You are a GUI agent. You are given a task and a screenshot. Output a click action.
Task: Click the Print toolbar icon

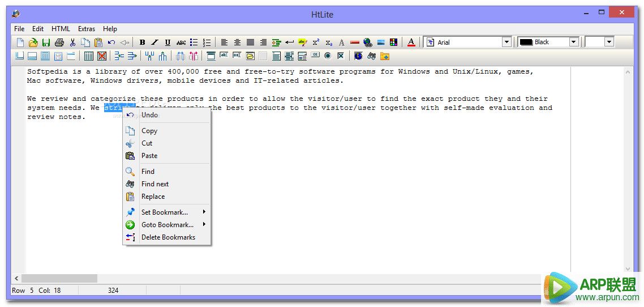[x=59, y=42]
